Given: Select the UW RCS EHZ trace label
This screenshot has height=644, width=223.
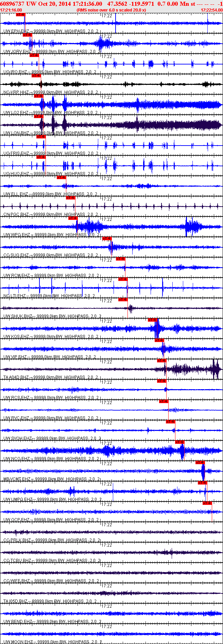Looking at the screenshot, I should pyautogui.click(x=51, y=398).
